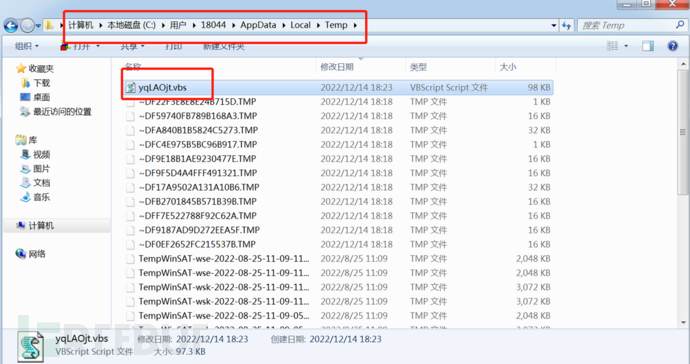The image size is (690, 364).
Task: Select Local in the address breadcrumb
Action: (x=301, y=25)
